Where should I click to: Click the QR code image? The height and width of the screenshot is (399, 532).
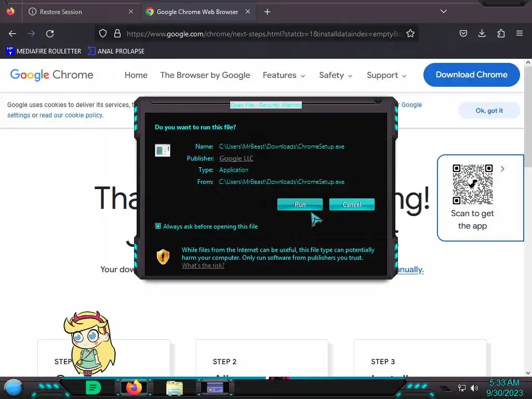pyautogui.click(x=472, y=184)
